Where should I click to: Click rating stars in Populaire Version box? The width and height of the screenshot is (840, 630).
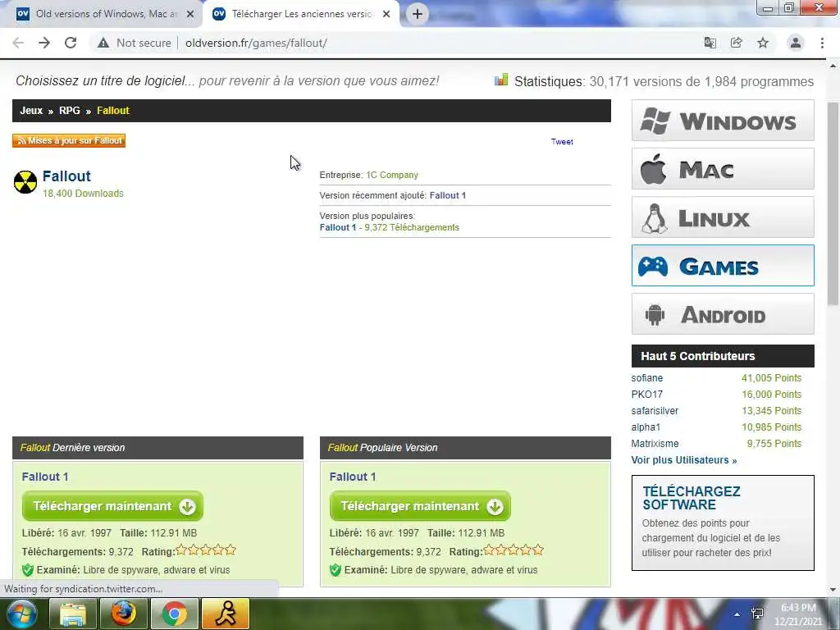click(x=514, y=550)
